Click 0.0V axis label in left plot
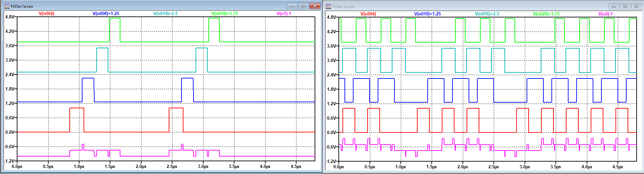 click(10, 132)
